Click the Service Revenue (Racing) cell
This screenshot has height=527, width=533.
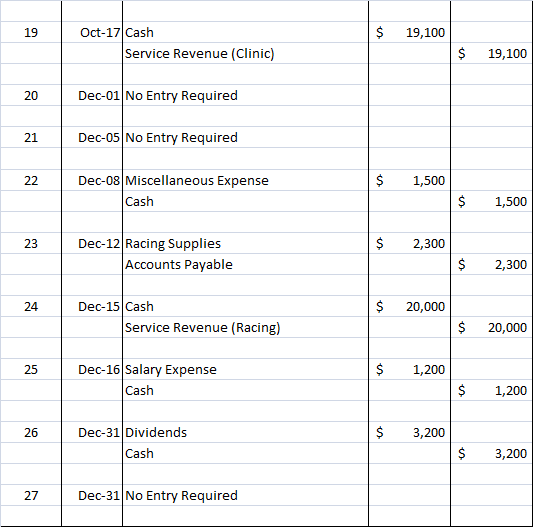coord(245,327)
